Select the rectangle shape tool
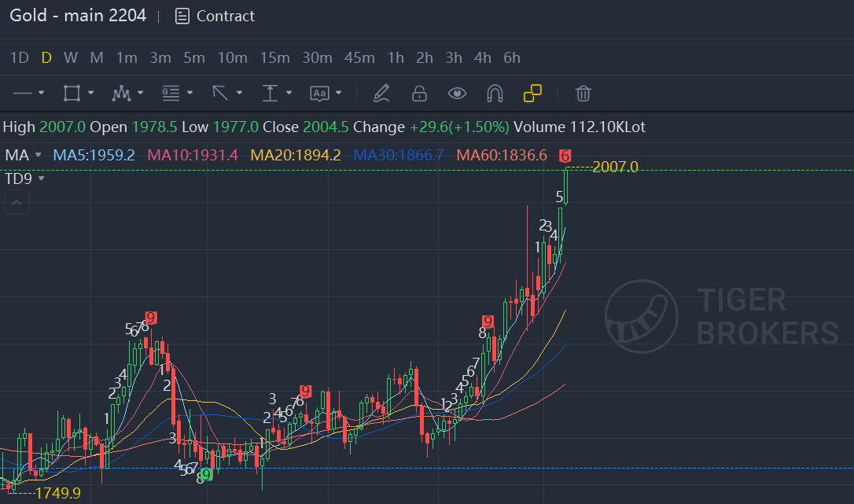Viewport: 854px width, 504px height. click(72, 94)
